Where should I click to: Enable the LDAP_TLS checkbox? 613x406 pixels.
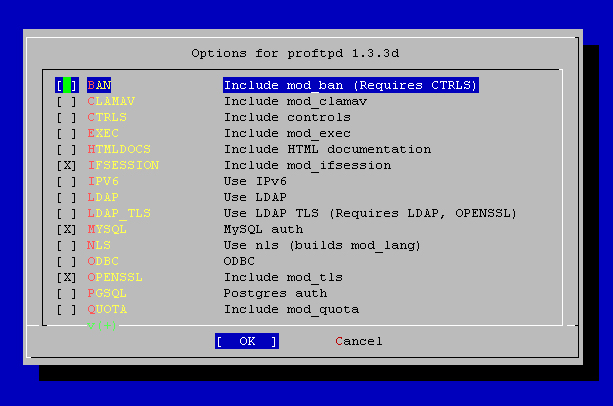[x=67, y=214]
